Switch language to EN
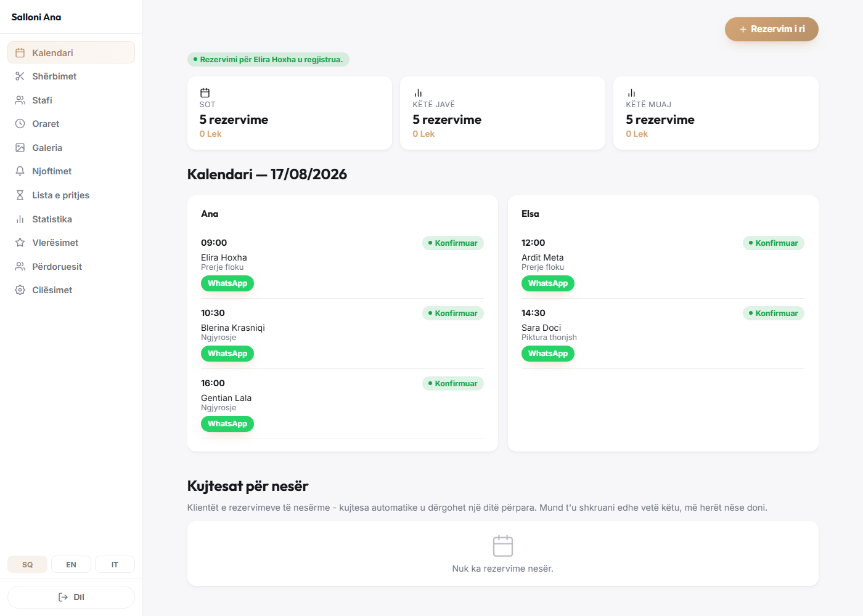Viewport: 863px width, 616px height. click(x=71, y=564)
